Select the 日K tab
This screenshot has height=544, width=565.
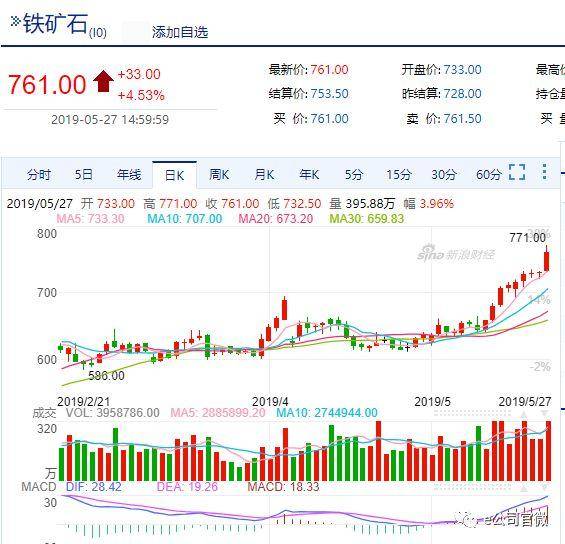(174, 175)
